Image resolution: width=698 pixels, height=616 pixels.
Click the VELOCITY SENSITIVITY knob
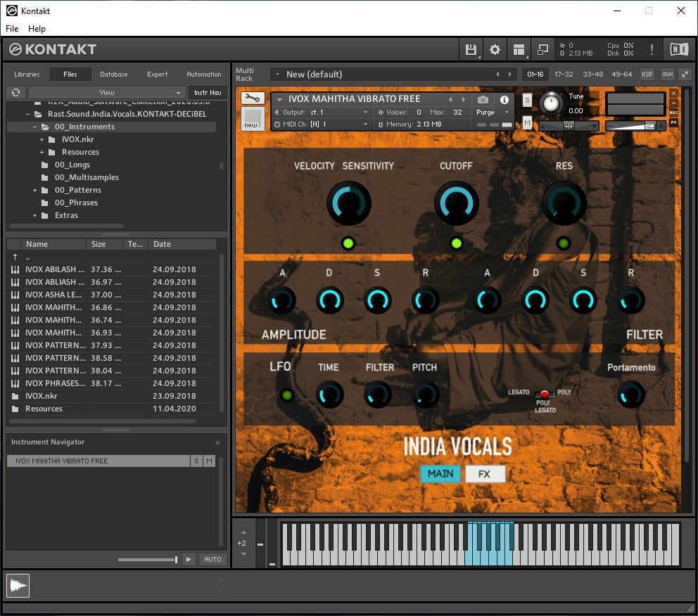click(x=349, y=203)
